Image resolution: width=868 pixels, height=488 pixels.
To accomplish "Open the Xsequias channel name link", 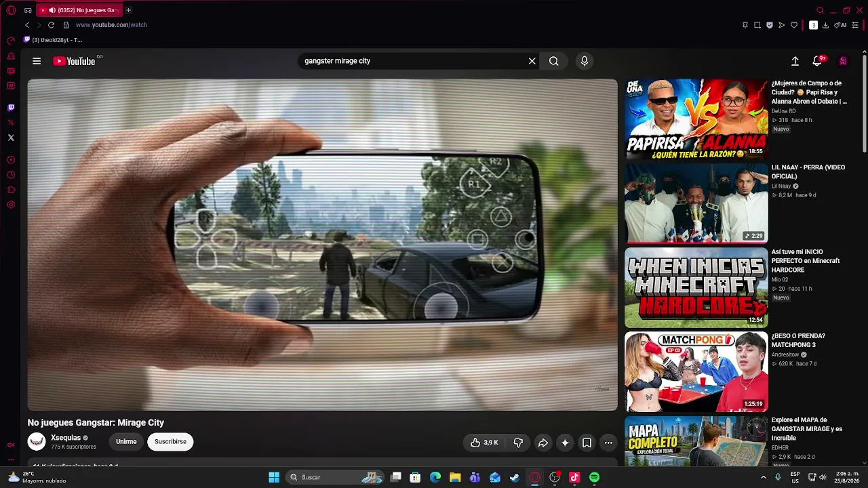I will (x=66, y=438).
